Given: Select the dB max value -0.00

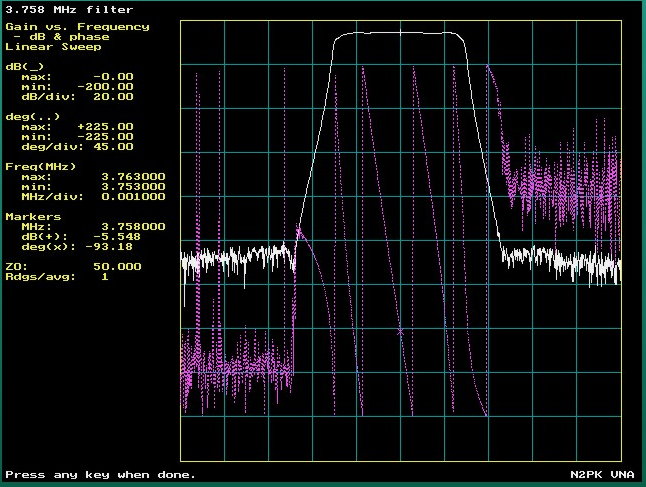Looking at the screenshot, I should pos(116,77).
